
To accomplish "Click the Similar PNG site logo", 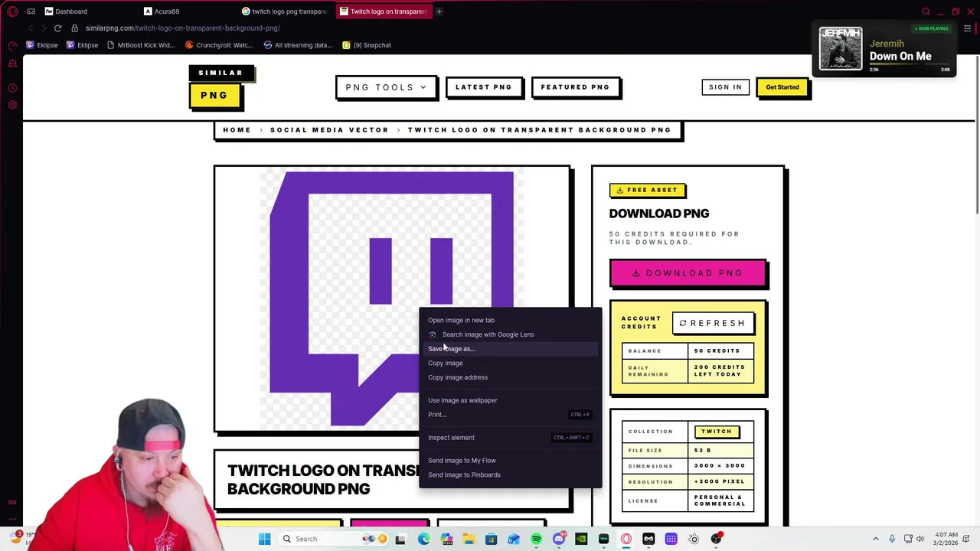I will pos(220,86).
